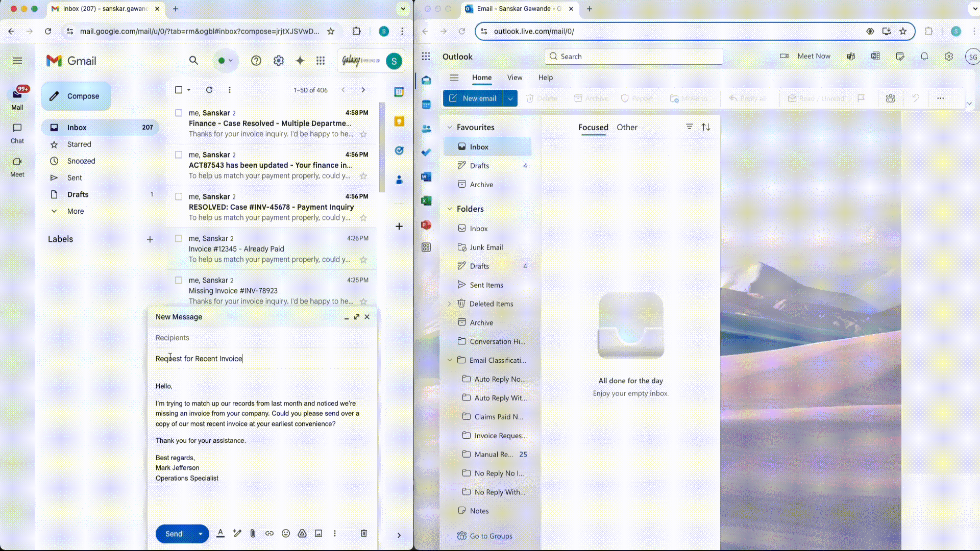Viewport: 980px width, 551px height.
Task: Click the Recipients input field
Action: pyautogui.click(x=260, y=338)
